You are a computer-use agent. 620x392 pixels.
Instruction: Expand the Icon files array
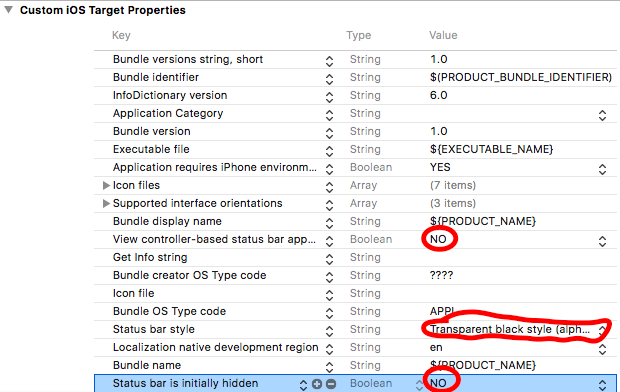point(106,185)
